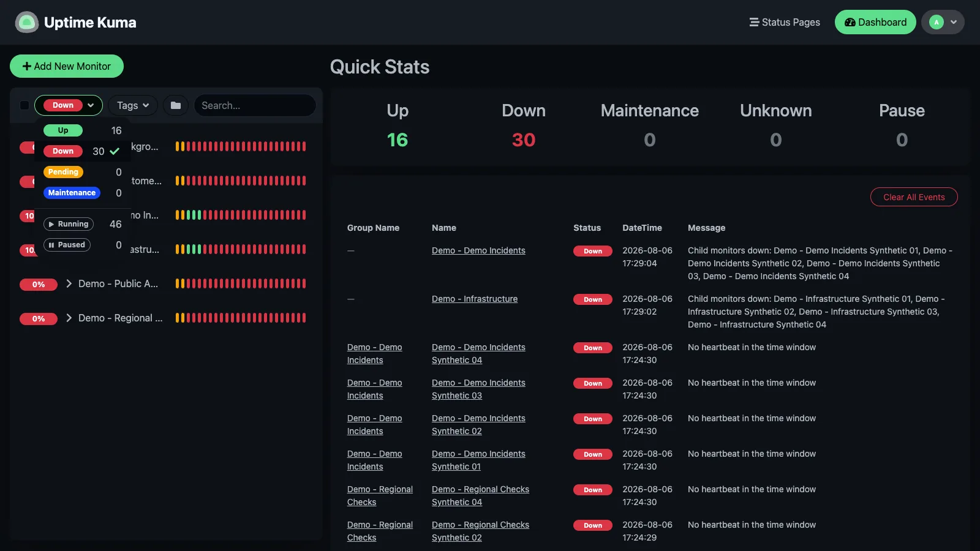Click the 0% badge of Demo - Regional ...
980x551 pixels.
39,318
